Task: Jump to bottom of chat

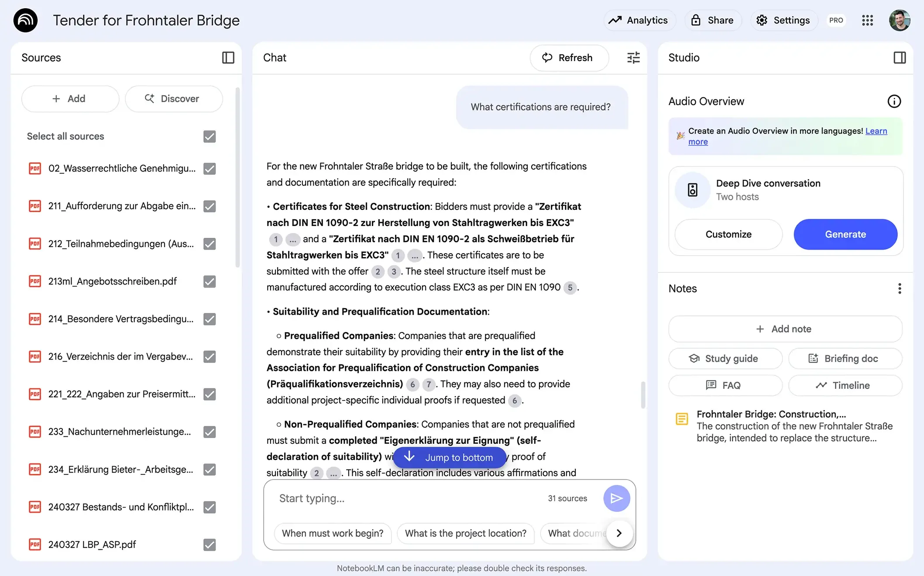Action: point(450,457)
